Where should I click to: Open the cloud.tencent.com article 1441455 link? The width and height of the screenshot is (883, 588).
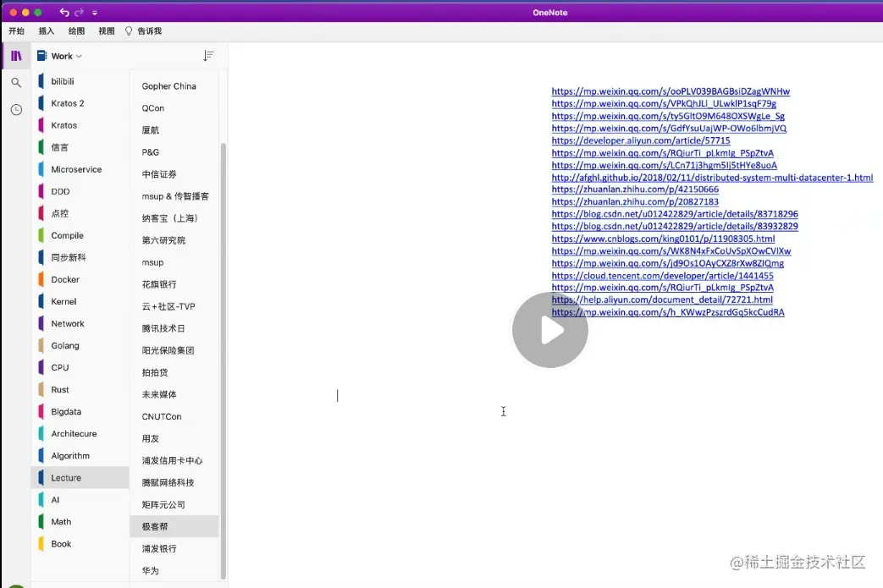(x=662, y=276)
